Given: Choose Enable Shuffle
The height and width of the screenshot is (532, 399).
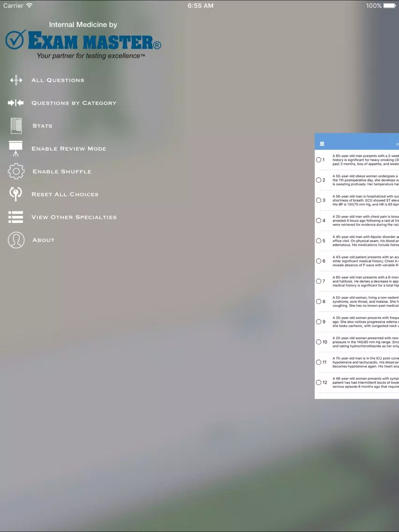Looking at the screenshot, I should [x=62, y=172].
